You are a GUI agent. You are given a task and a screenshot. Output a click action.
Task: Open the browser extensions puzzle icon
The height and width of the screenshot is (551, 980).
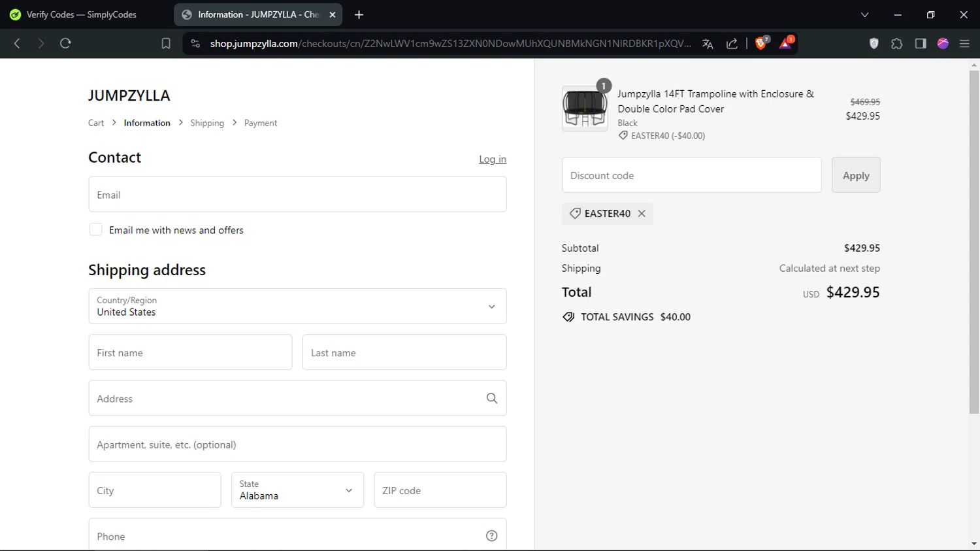[897, 44]
